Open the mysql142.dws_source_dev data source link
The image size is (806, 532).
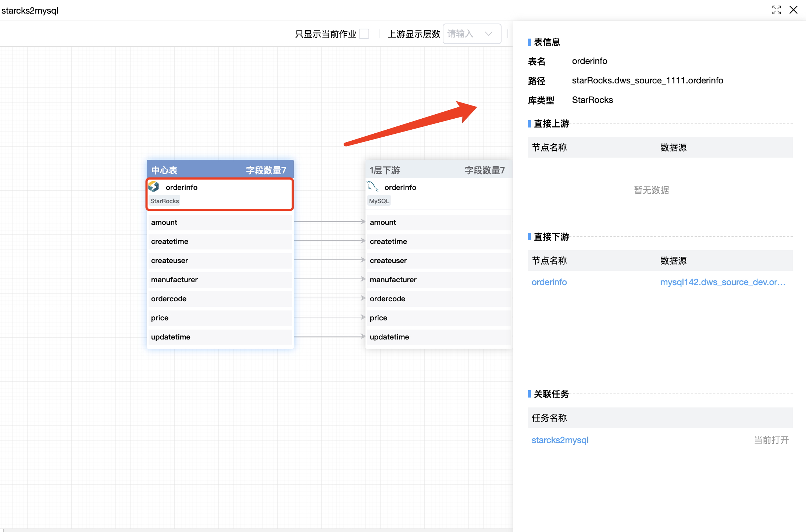pyautogui.click(x=723, y=282)
